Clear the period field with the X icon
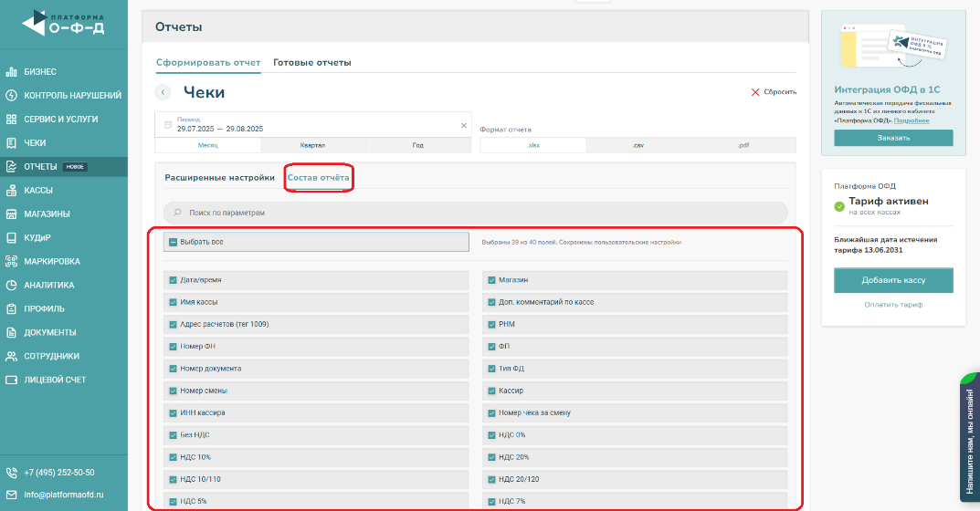 (x=463, y=125)
